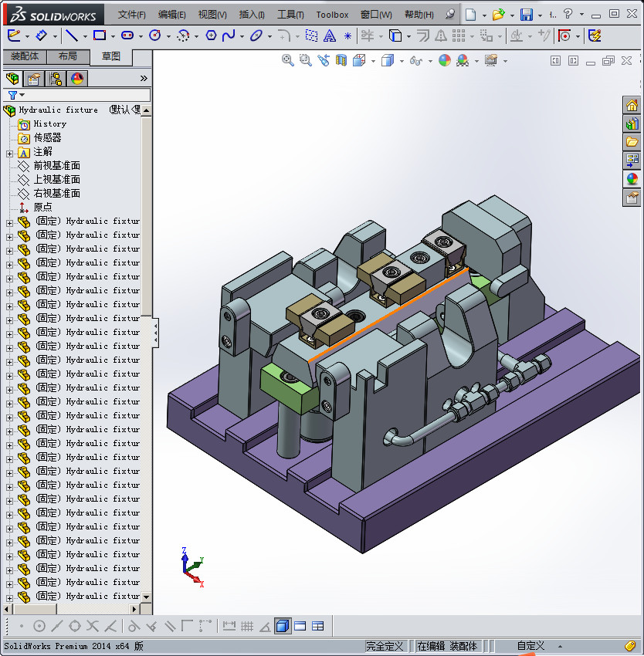
Task: Open the Toolbox menu
Action: point(332,15)
